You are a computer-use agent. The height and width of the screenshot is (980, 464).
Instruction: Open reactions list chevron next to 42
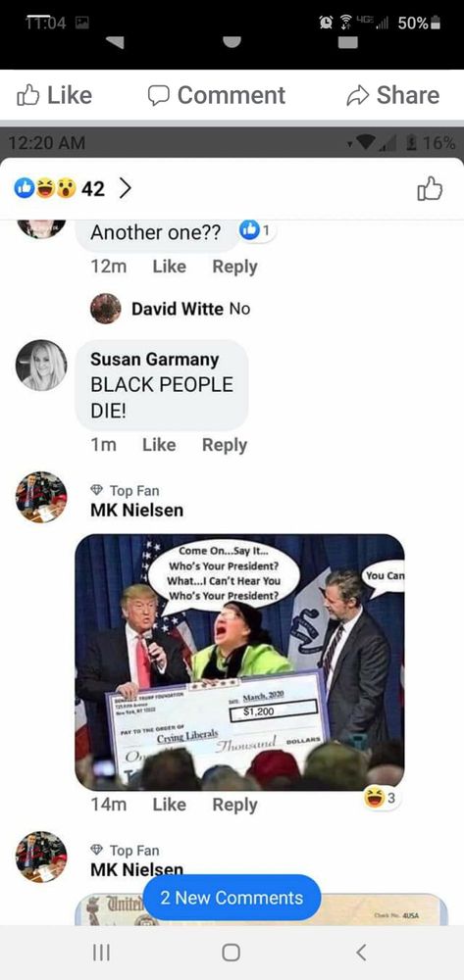(125, 188)
